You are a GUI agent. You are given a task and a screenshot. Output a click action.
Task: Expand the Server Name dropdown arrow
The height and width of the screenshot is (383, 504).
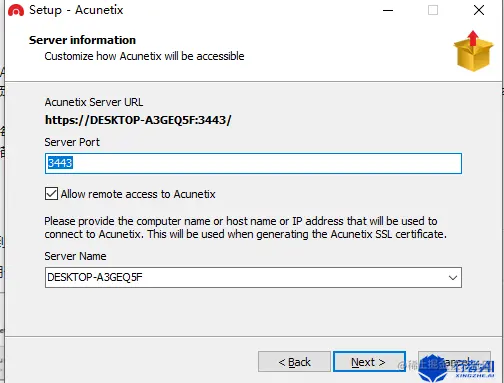[452, 277]
